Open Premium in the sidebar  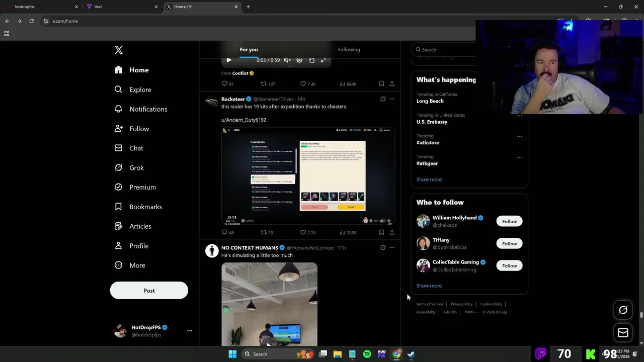point(135,187)
